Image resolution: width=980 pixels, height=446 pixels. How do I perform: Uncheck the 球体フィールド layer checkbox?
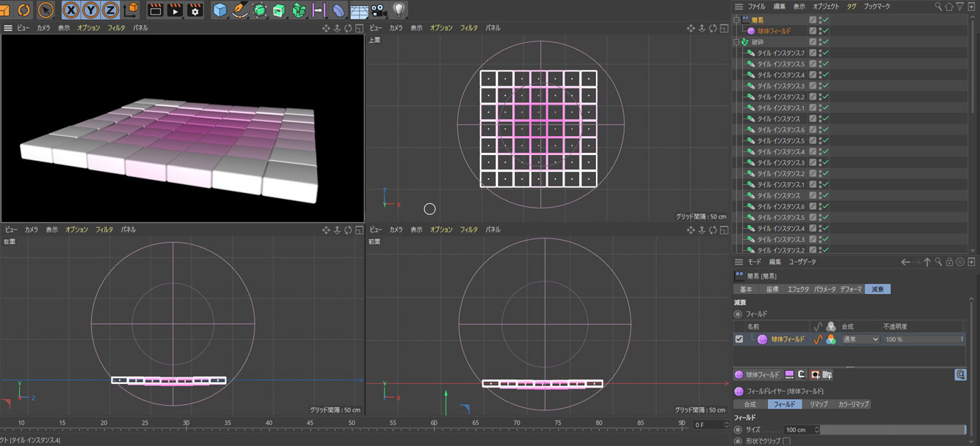tap(739, 339)
